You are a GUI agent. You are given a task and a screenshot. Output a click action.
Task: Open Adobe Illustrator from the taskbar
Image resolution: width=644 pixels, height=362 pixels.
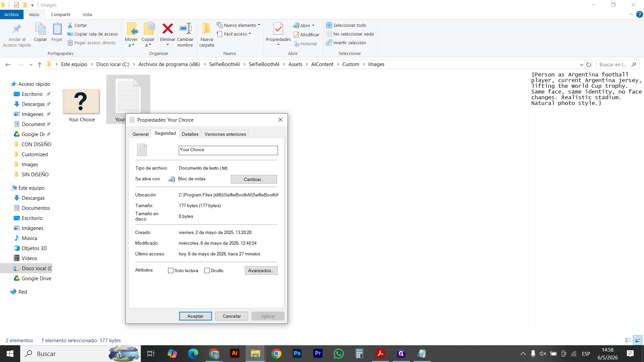tap(235, 353)
